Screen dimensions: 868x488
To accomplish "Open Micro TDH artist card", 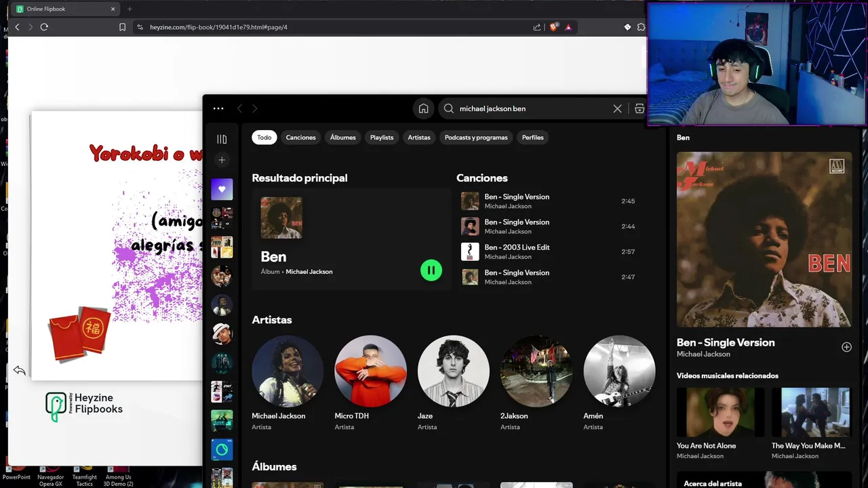I will (x=370, y=383).
